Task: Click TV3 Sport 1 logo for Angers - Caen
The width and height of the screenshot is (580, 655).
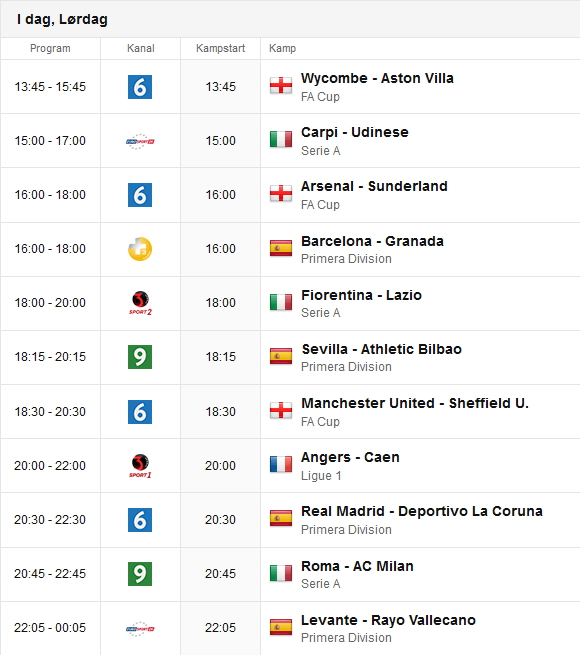Action: tap(140, 466)
